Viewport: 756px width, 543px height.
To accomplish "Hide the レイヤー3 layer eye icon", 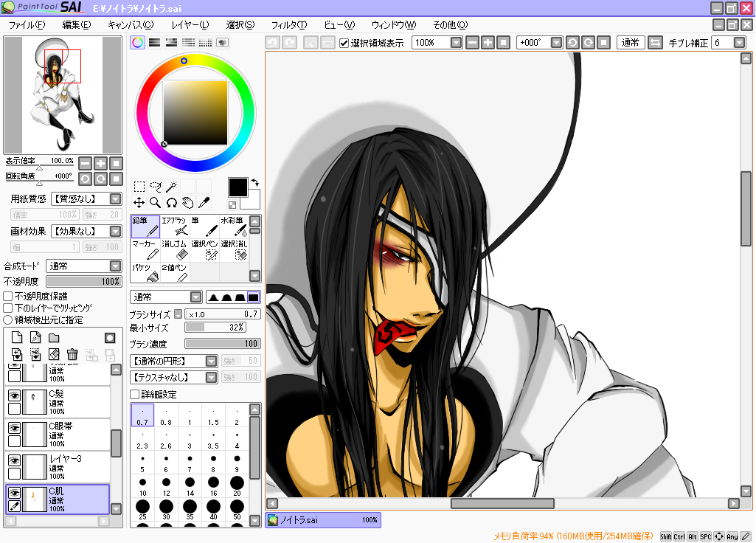I will click(15, 460).
